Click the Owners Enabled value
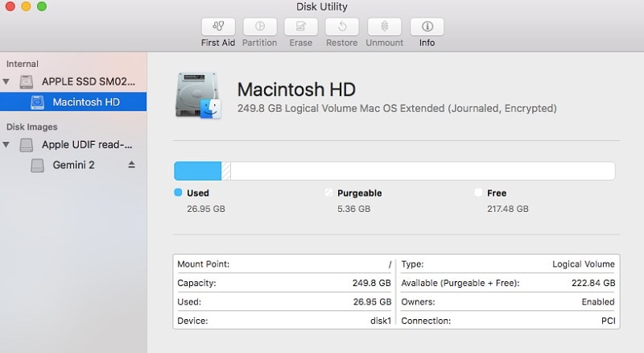The width and height of the screenshot is (644, 353). (598, 302)
